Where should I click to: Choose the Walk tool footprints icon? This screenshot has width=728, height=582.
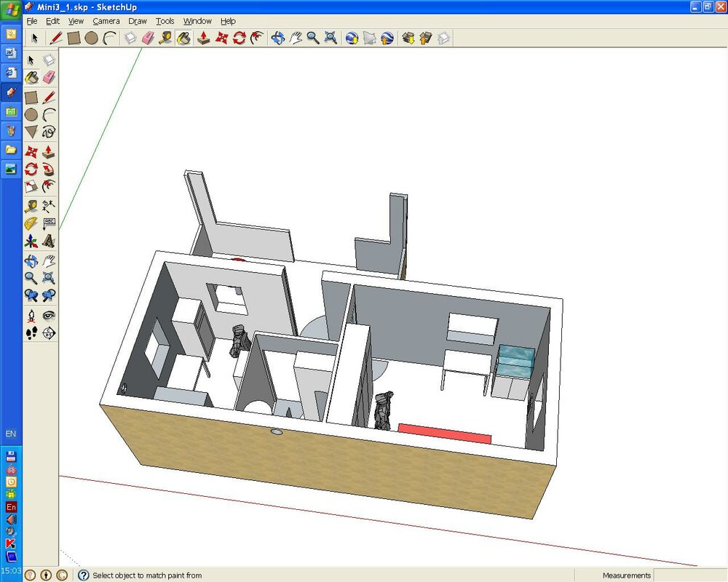(x=31, y=333)
